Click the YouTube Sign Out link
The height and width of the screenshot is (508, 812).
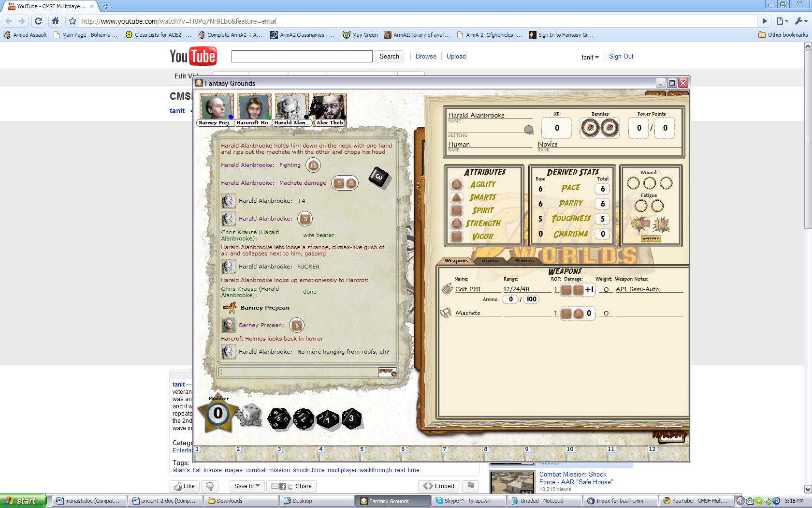(621, 56)
